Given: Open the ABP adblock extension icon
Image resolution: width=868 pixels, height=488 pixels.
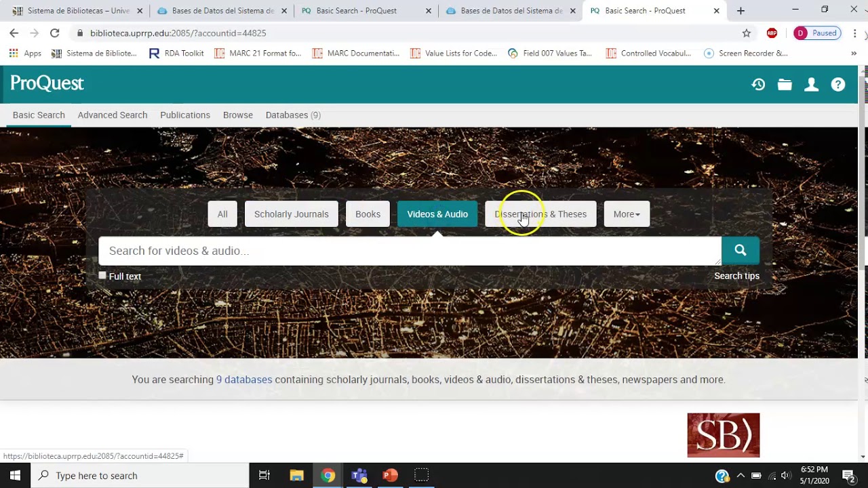Looking at the screenshot, I should click(x=772, y=33).
